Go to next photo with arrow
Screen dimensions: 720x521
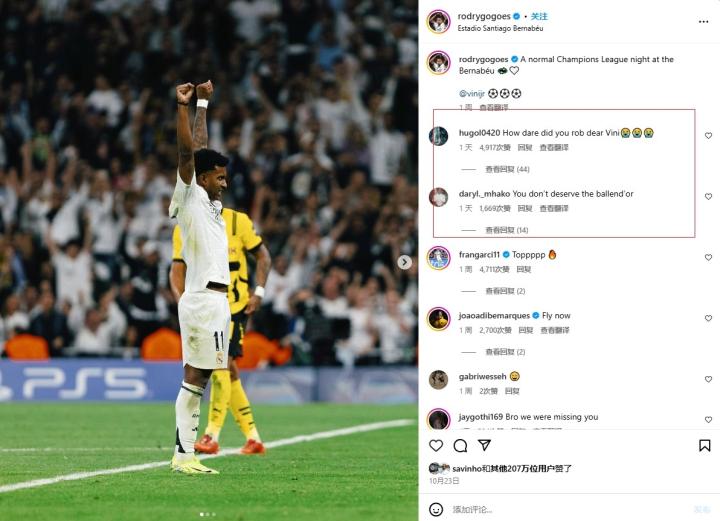(404, 262)
